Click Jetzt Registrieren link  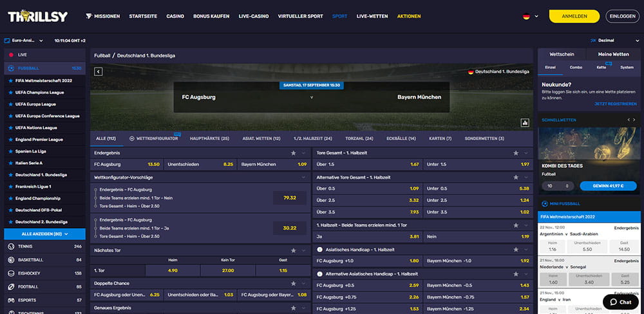click(615, 104)
